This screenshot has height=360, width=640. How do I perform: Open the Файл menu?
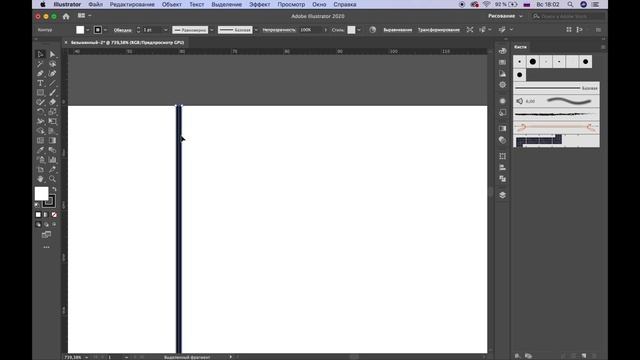pos(96,4)
